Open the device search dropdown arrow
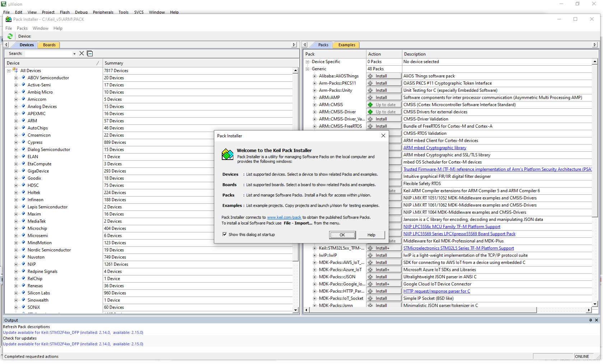Viewport: 603px width, 364px height. (x=74, y=54)
